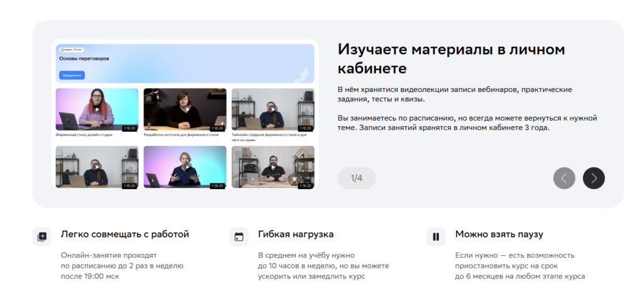Click heading Изучаете материалы в личном кабинете
This screenshot has height=303, width=644.
pos(451,58)
